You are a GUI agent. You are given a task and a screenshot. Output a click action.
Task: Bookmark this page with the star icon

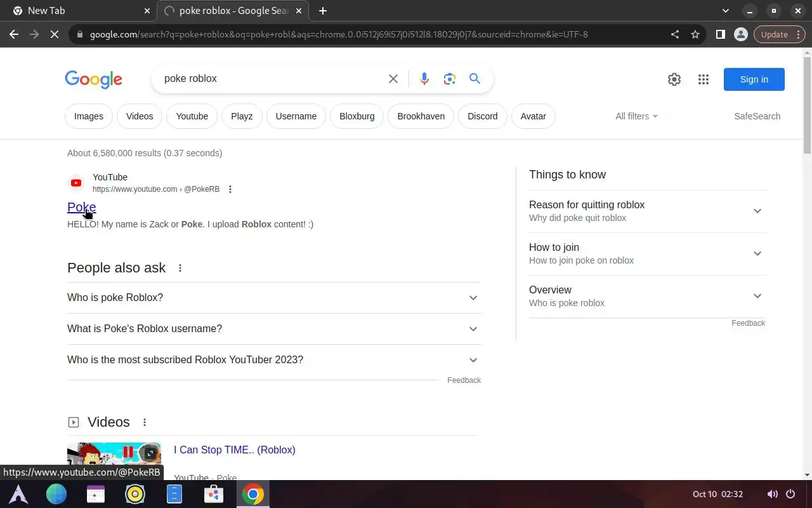(695, 34)
